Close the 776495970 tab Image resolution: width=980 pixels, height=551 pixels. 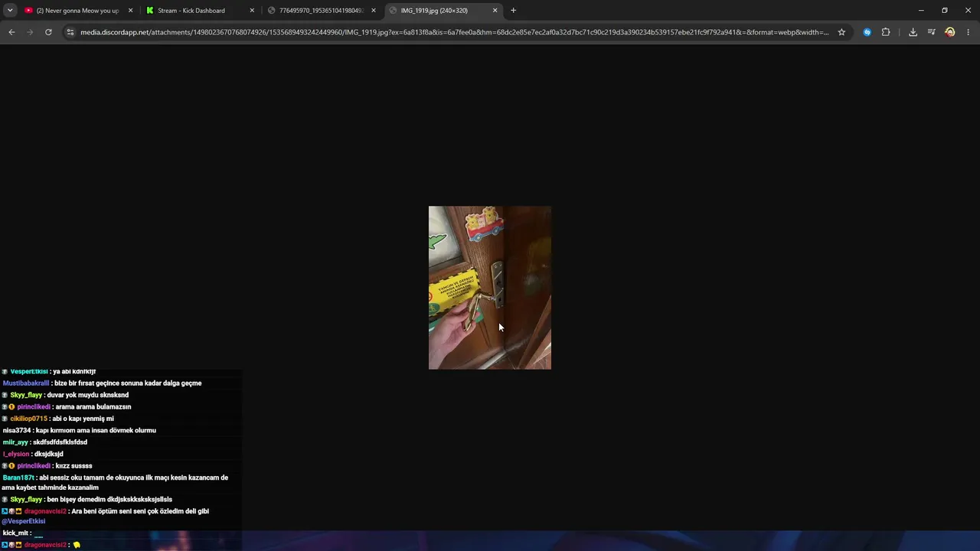coord(374,11)
